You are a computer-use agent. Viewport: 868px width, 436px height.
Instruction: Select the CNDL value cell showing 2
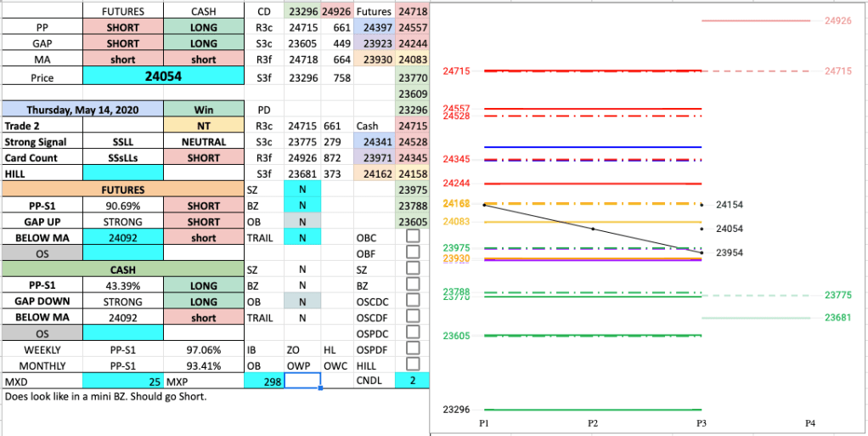412,382
